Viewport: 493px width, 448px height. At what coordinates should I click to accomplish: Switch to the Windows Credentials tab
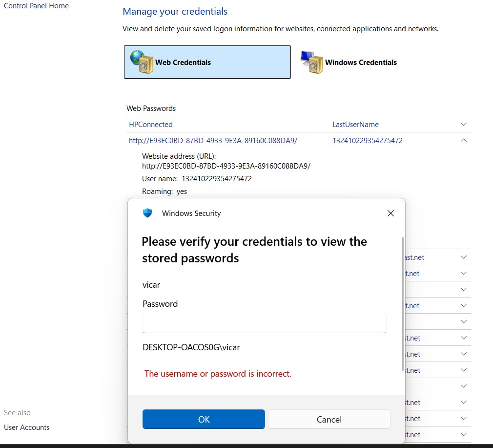[x=349, y=62]
